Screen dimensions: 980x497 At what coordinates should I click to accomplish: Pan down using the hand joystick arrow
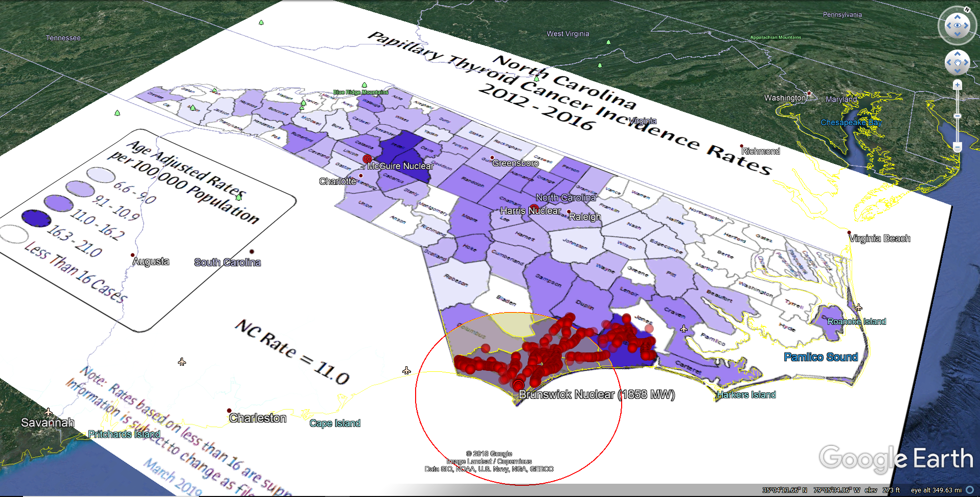[958, 71]
